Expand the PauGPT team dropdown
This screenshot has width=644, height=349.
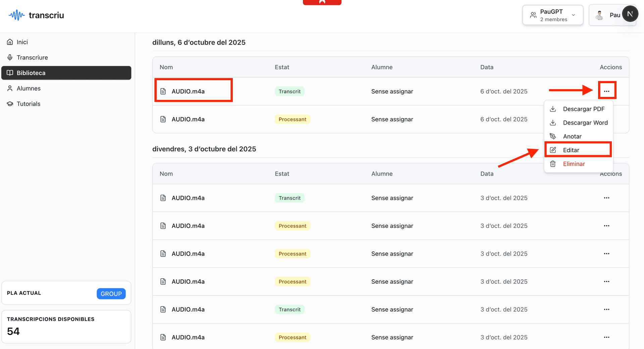[x=552, y=15]
